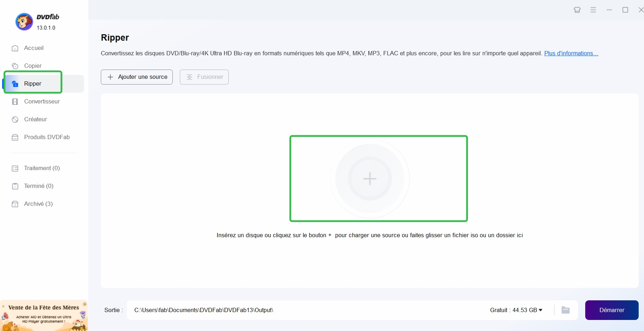Viewport: 644px width, 331px height.
Task: Click the large plus add-source circle
Action: point(370,178)
